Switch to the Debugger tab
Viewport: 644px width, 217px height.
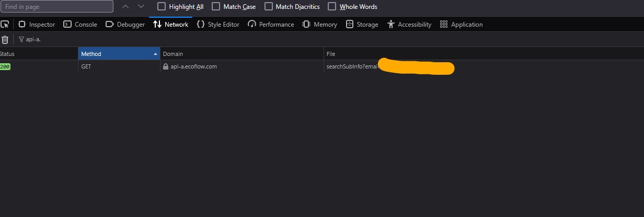[125, 24]
